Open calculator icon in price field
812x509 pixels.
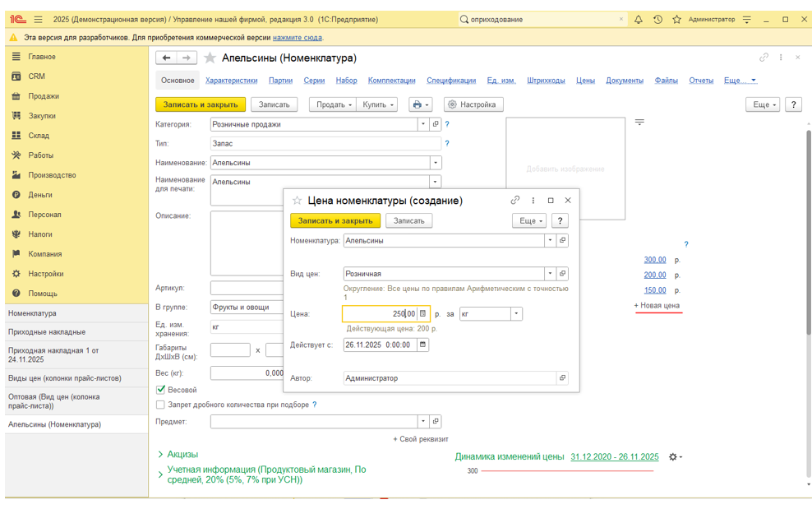tap(423, 313)
